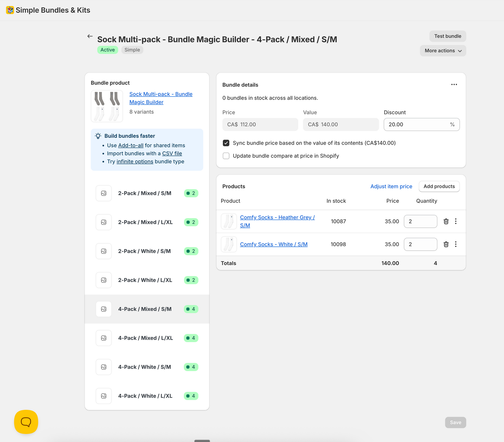The image size is (504, 442).
Task: Click the In stock value 10098
Action: (x=338, y=244)
